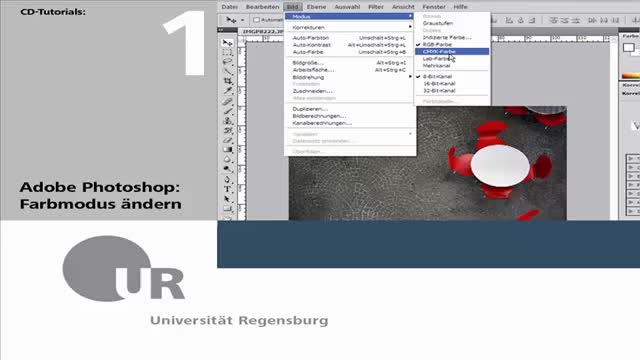Click the foreground color swatch in Farbe panel
Image resolution: width=640 pixels, height=360 pixels.
pos(629,47)
